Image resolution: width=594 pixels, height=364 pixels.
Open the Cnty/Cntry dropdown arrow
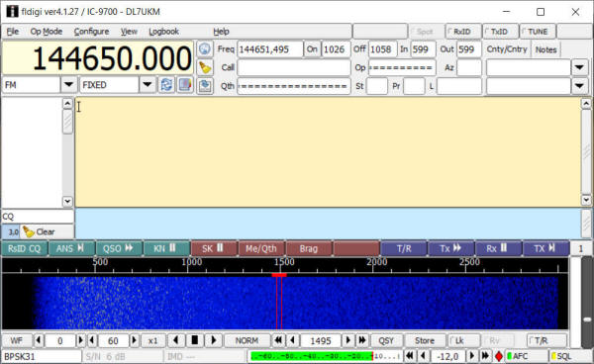click(579, 67)
